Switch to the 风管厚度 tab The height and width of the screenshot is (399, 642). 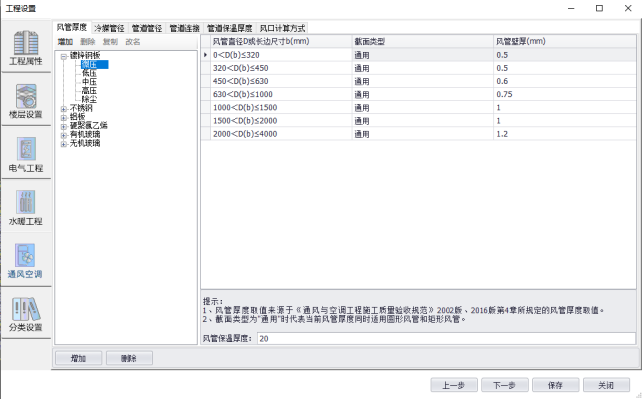72,27
